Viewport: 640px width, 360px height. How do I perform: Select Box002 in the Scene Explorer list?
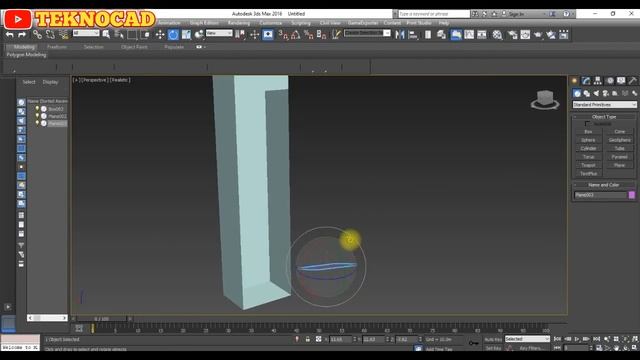tap(56, 109)
